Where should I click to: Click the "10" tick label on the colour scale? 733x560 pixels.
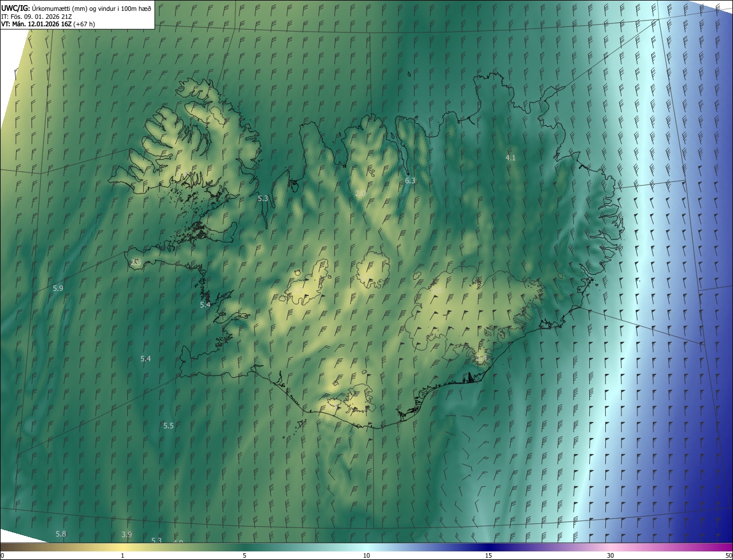pyautogui.click(x=366, y=555)
